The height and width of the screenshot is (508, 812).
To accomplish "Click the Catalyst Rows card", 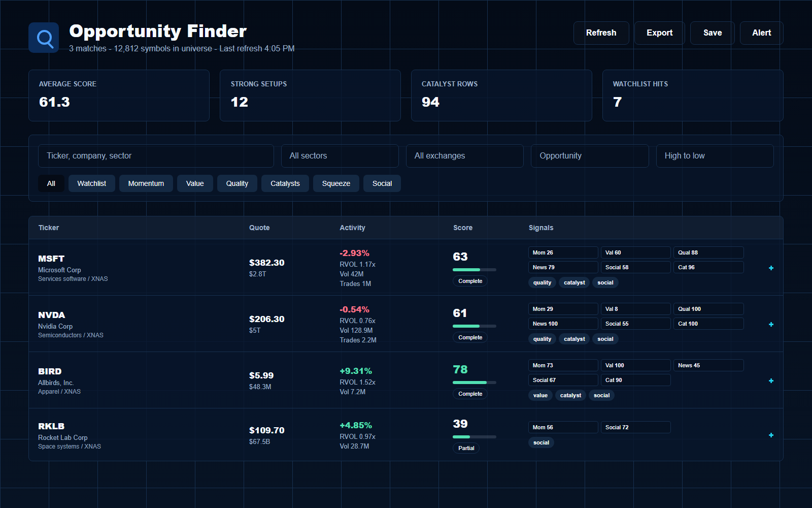I will 501,96.
